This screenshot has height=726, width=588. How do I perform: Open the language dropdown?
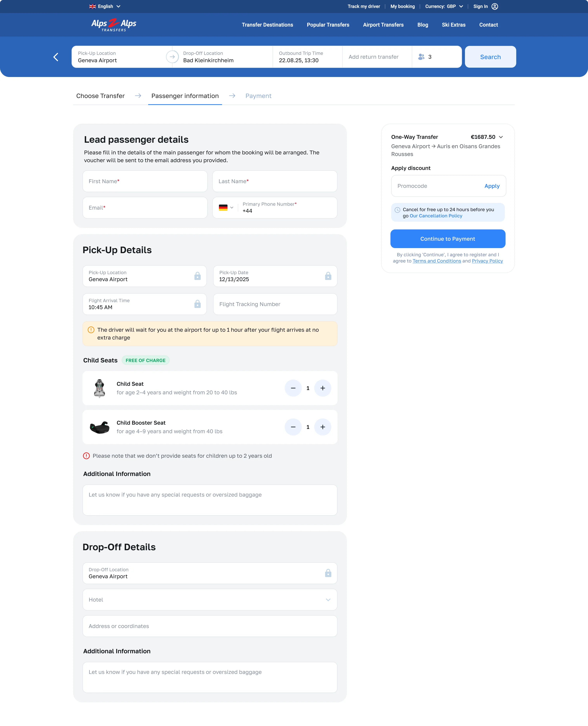pos(118,6)
